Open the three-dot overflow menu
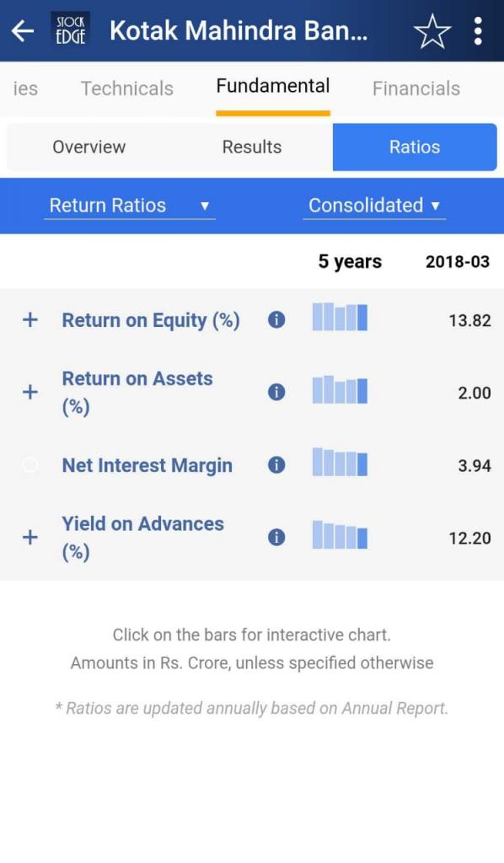504x863 pixels. (x=478, y=31)
